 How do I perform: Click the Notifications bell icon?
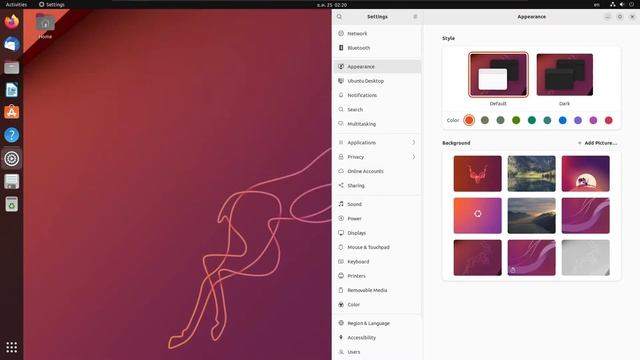coord(341,95)
